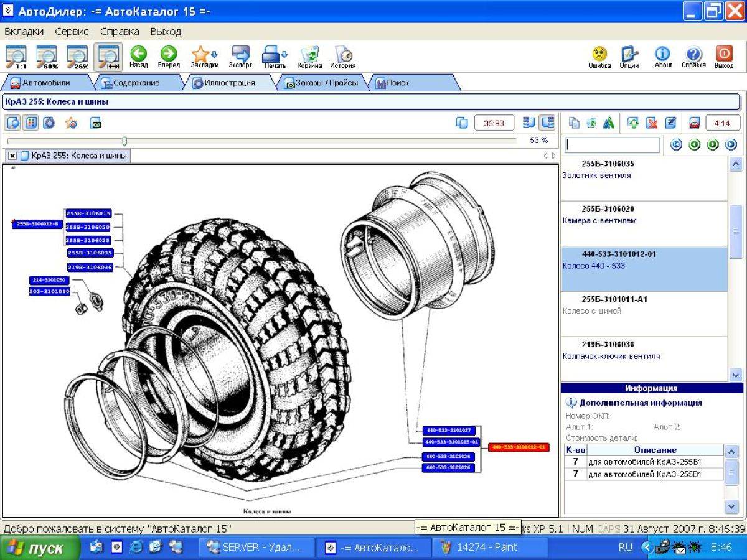Switch to the Иллюстрация tab
The image size is (747, 560).
[x=228, y=83]
